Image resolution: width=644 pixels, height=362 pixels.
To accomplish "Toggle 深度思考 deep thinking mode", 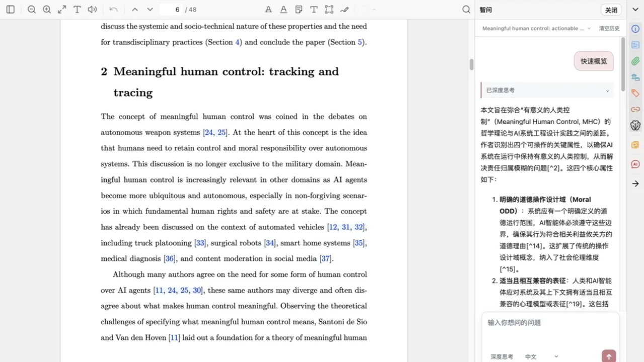I will 502,356.
